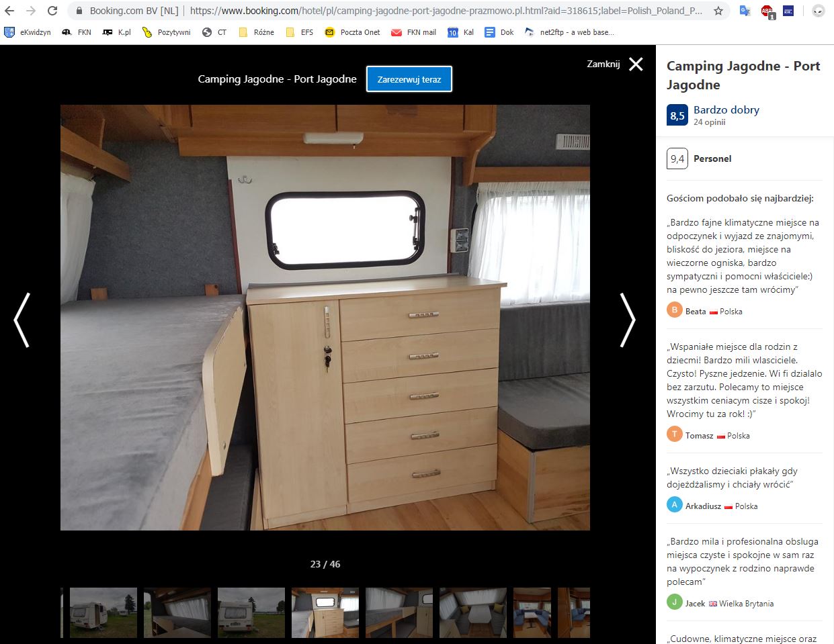Click the Zarezerwuj teraz button

(409, 79)
